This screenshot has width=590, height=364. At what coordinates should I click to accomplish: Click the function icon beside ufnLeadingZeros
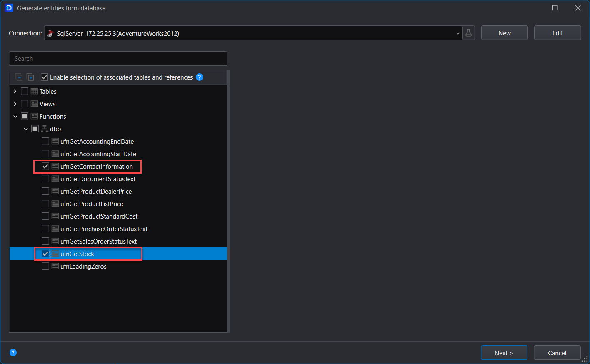point(55,266)
